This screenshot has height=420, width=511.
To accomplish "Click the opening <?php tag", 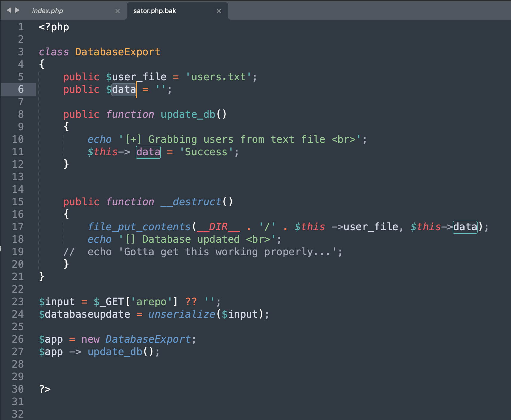I will (x=54, y=27).
